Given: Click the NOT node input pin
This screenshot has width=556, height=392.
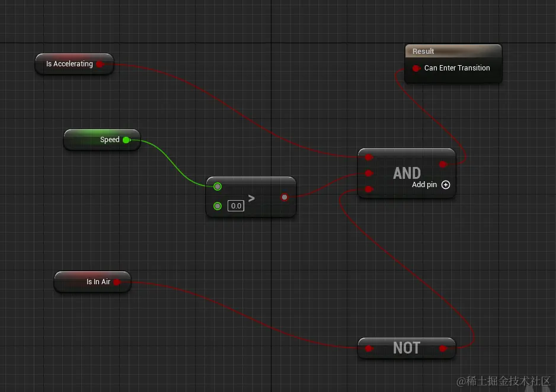Looking at the screenshot, I should point(369,348).
